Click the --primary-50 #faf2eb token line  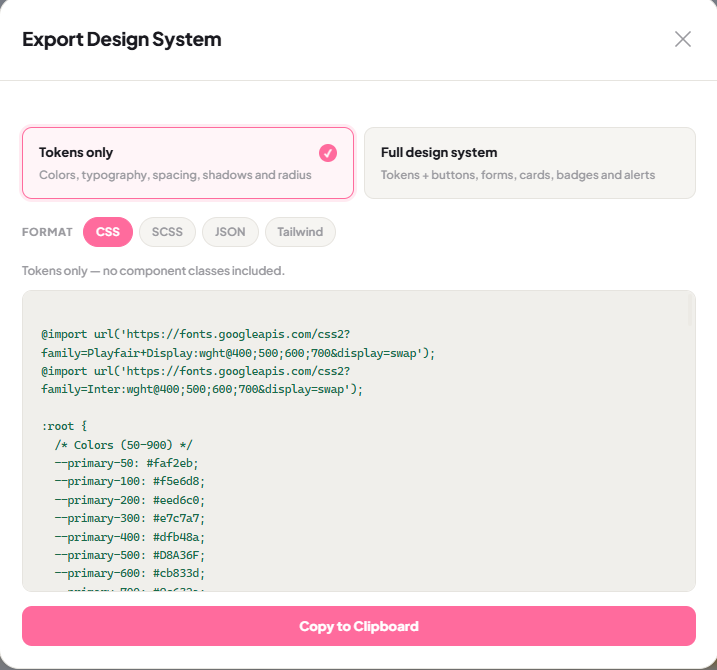pos(126,463)
